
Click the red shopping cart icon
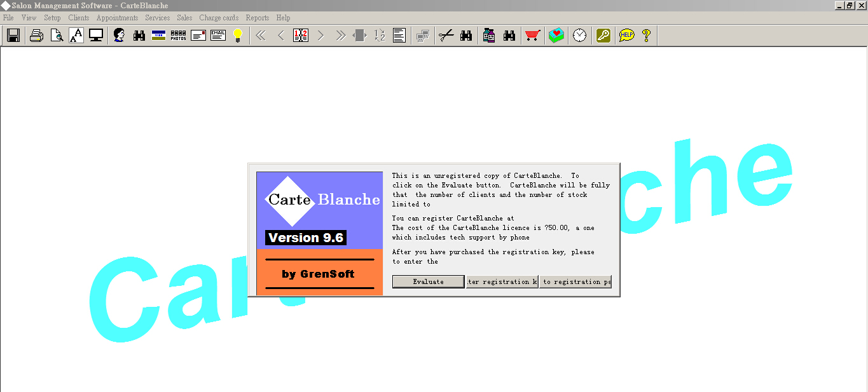point(532,36)
